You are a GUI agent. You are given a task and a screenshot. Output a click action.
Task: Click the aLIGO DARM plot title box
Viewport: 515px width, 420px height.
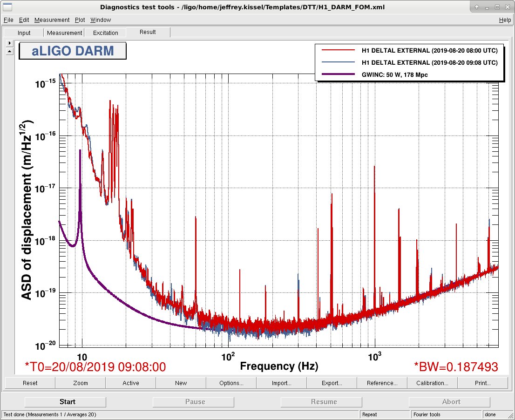tap(73, 51)
